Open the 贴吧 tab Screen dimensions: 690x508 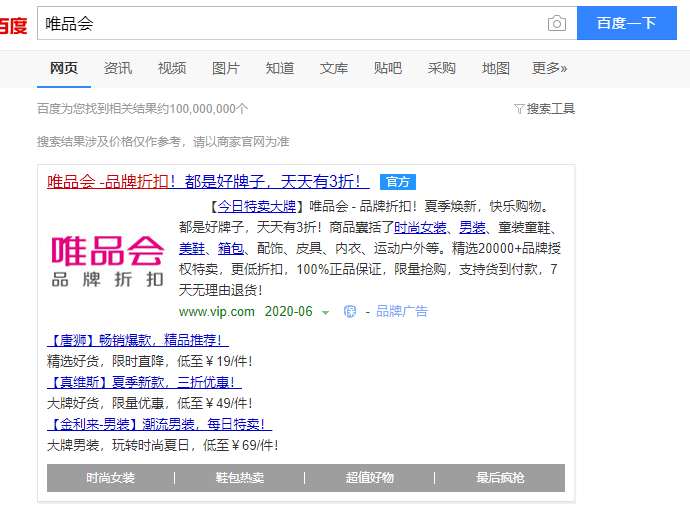click(x=388, y=69)
